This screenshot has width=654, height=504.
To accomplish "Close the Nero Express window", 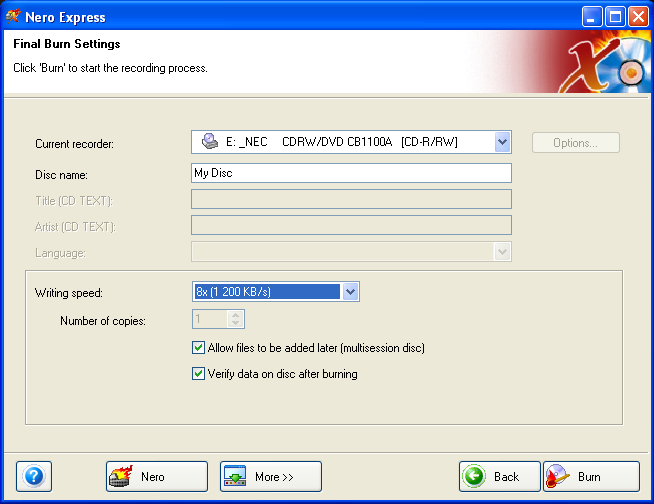I will click(x=639, y=17).
